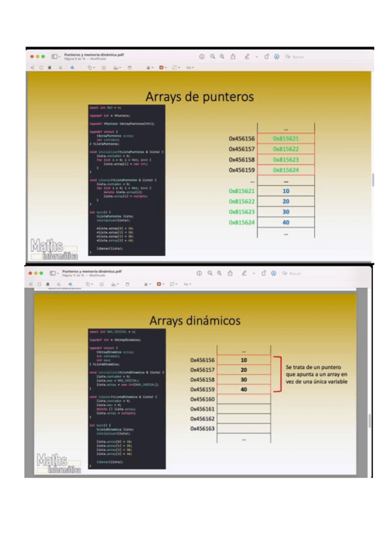Click the green address 0x815623 label beside value 30
The width and height of the screenshot is (392, 555).
click(241, 212)
